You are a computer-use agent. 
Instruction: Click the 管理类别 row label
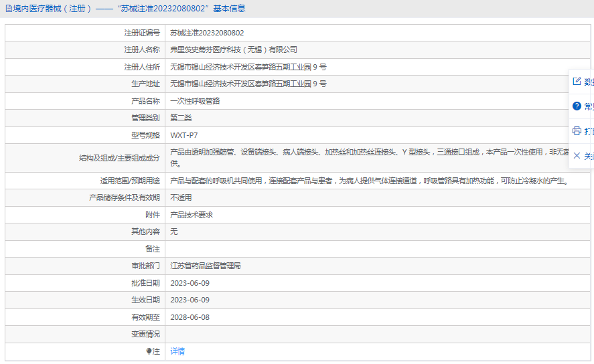(x=145, y=118)
